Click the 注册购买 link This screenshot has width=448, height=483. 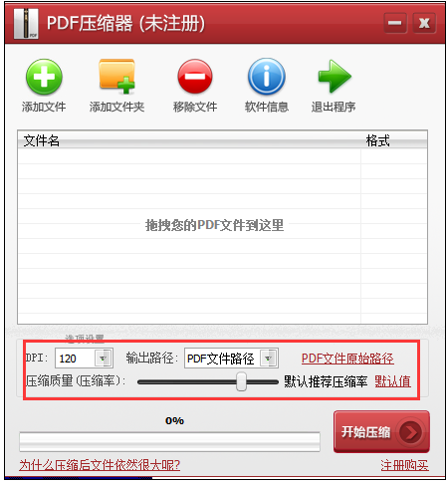point(404,465)
